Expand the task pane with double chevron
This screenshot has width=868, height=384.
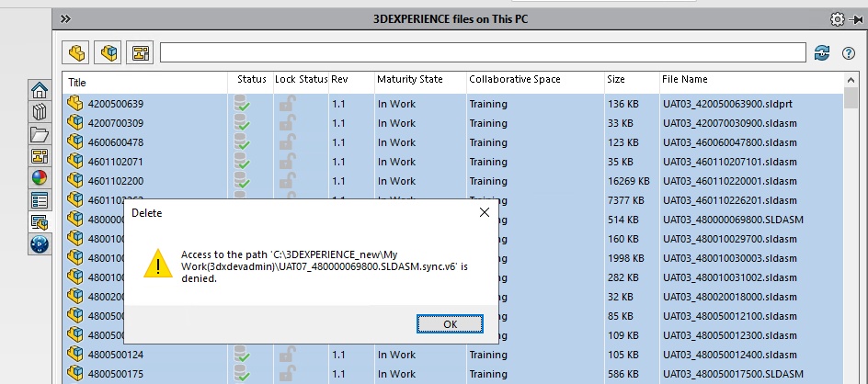(65, 19)
